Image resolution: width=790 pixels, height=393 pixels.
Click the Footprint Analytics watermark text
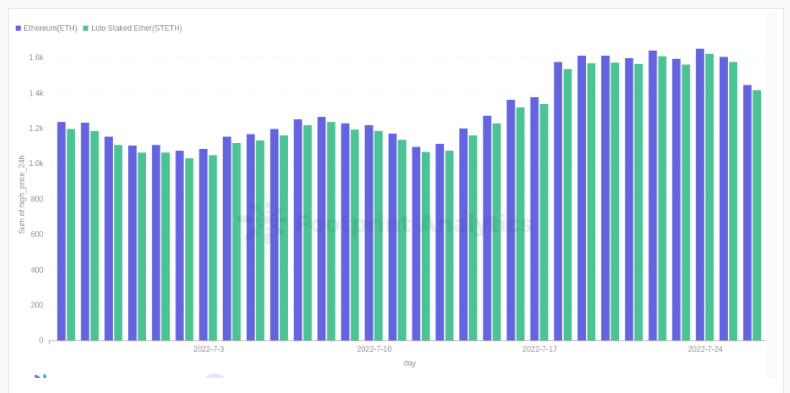(x=413, y=223)
